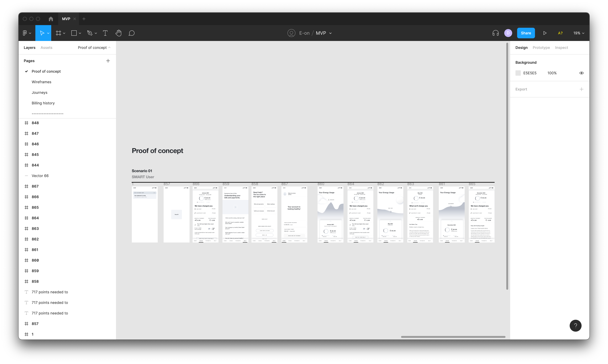The height and width of the screenshot is (364, 608).
Task: Click the Present play button
Action: click(545, 33)
